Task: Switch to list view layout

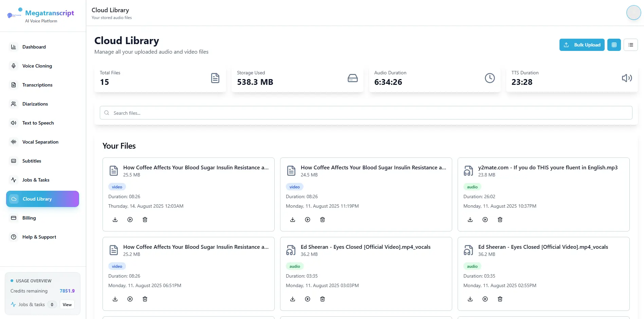Action: (x=631, y=45)
